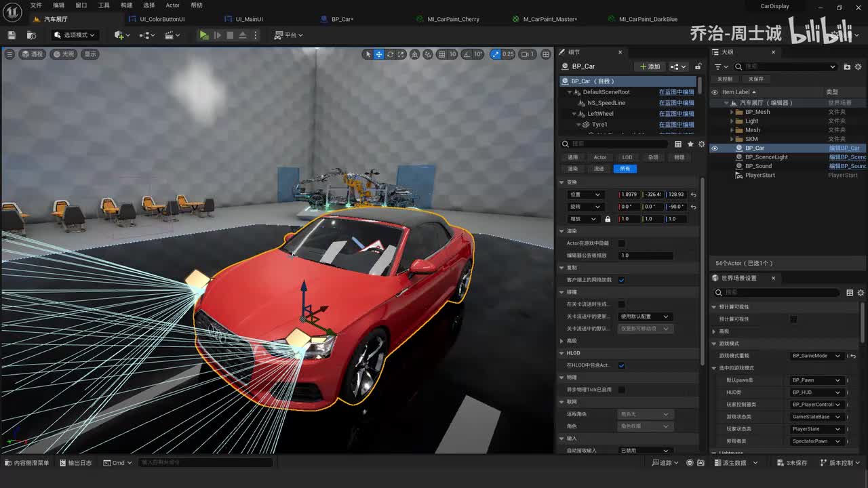
Task: Open the 工具 menu
Action: coord(104,5)
